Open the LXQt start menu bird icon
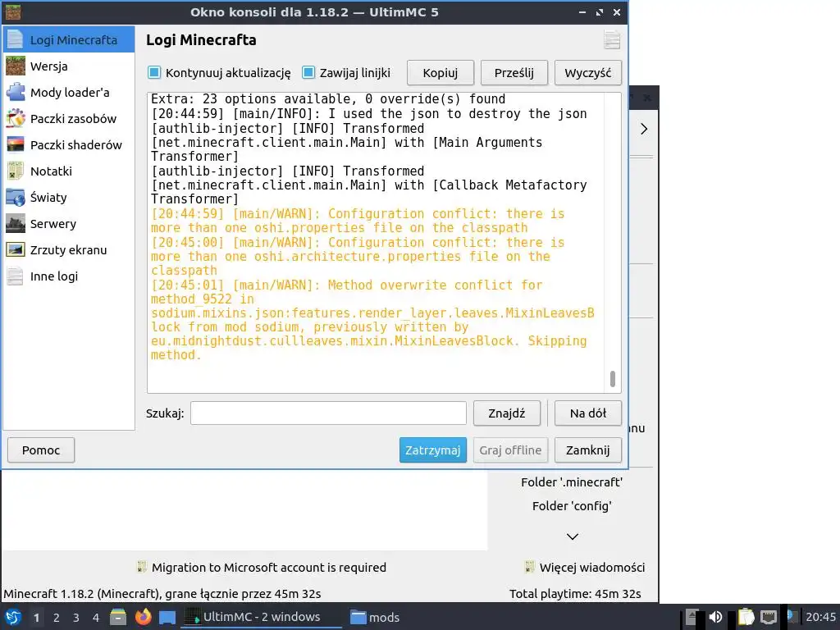The width and height of the screenshot is (840, 630). pyautogui.click(x=13, y=617)
